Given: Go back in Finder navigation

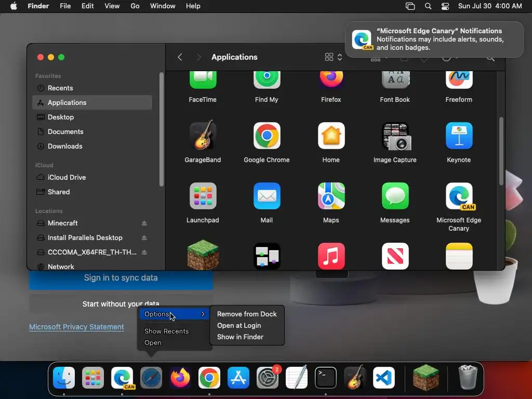Looking at the screenshot, I should click(180, 57).
